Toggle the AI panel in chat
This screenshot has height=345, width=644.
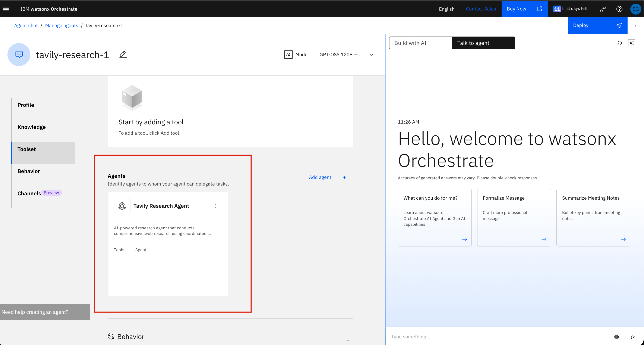(632, 43)
